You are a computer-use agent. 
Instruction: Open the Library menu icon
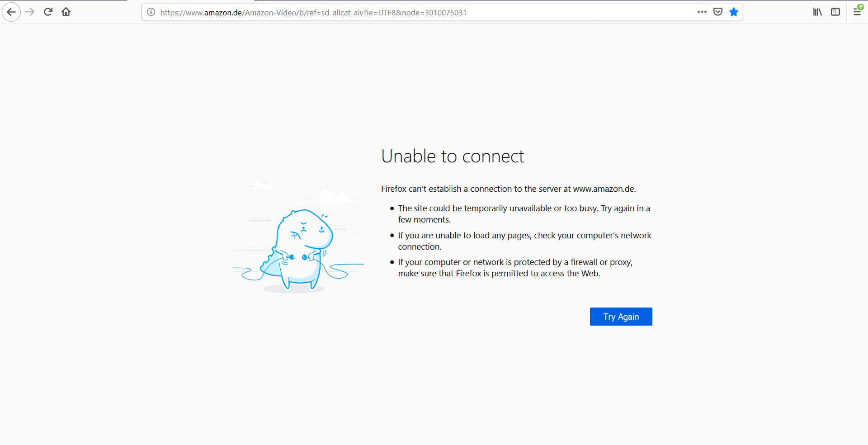pyautogui.click(x=817, y=12)
